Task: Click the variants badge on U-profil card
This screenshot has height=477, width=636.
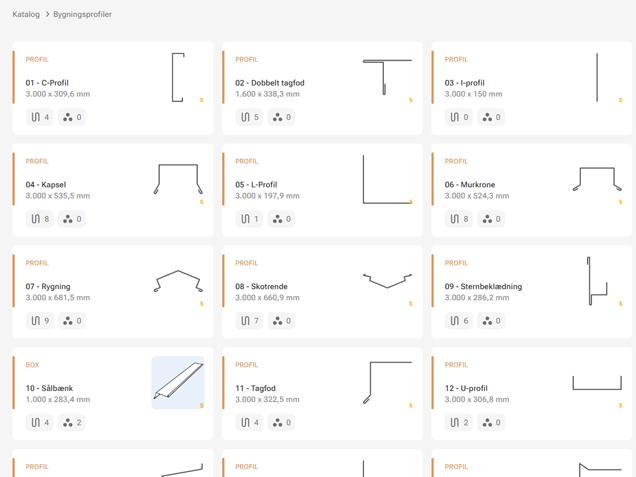Action: [x=491, y=423]
